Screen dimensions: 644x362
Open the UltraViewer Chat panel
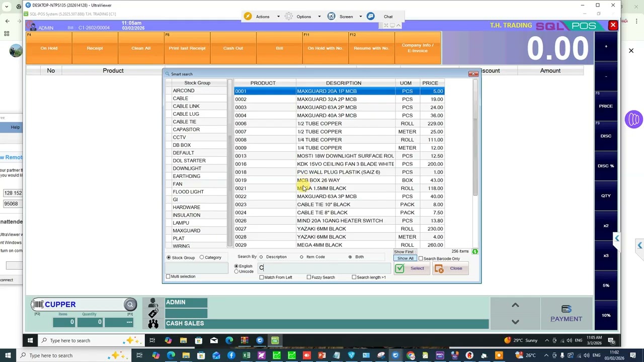coord(388,17)
